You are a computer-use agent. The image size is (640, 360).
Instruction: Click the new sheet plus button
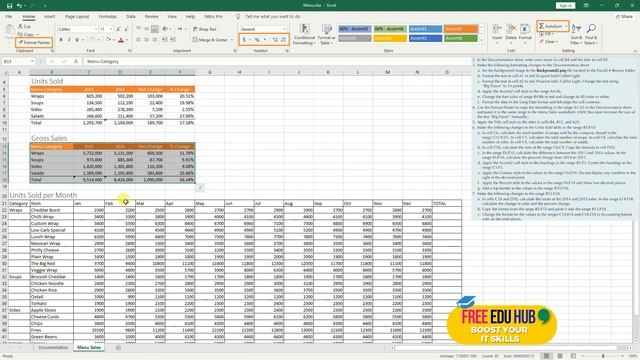118,348
